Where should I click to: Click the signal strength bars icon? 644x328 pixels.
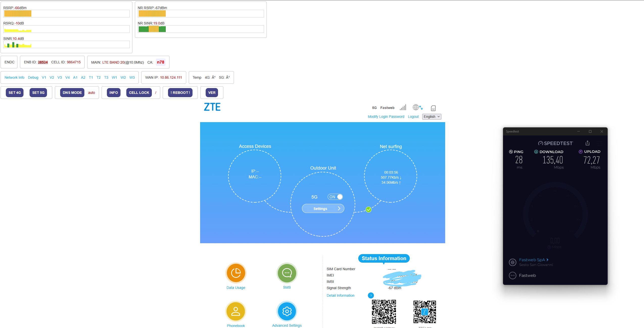coord(403,107)
